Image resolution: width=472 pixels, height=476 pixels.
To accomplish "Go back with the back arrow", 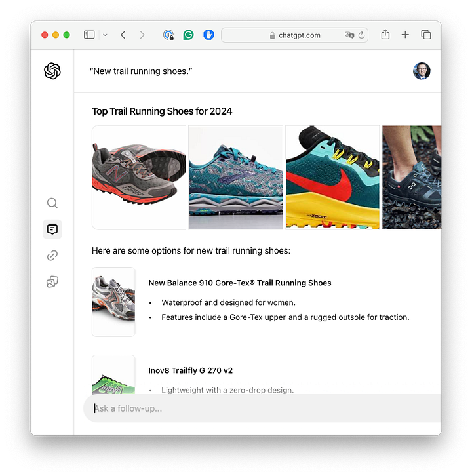I will pyautogui.click(x=123, y=35).
